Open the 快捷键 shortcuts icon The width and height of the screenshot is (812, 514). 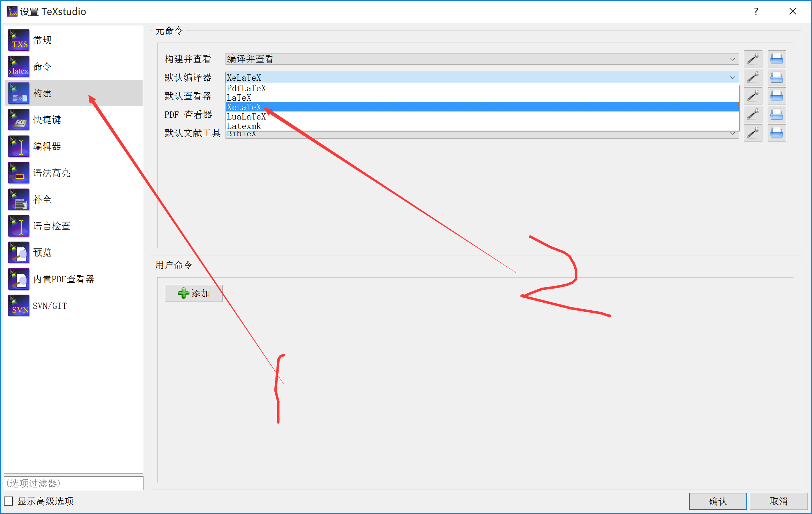point(19,120)
